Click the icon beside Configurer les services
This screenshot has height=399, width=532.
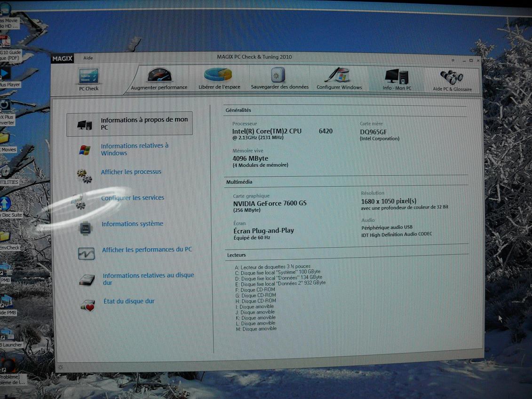pos(79,201)
